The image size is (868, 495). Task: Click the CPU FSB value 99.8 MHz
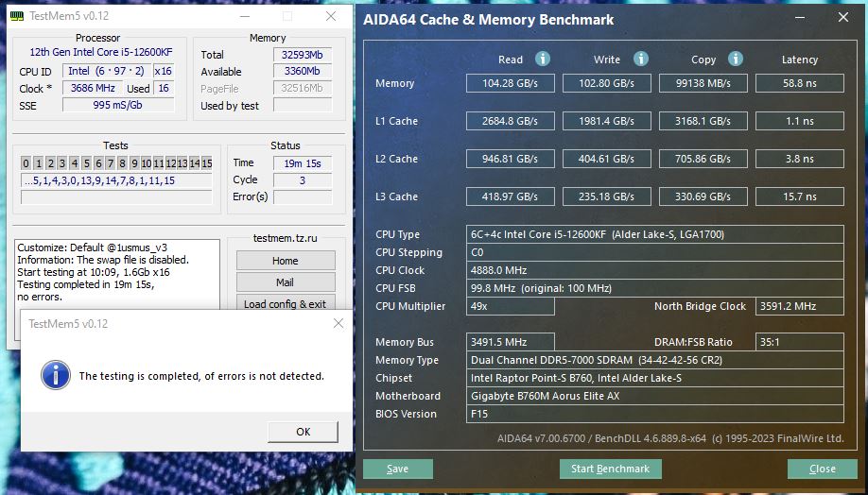(655, 288)
